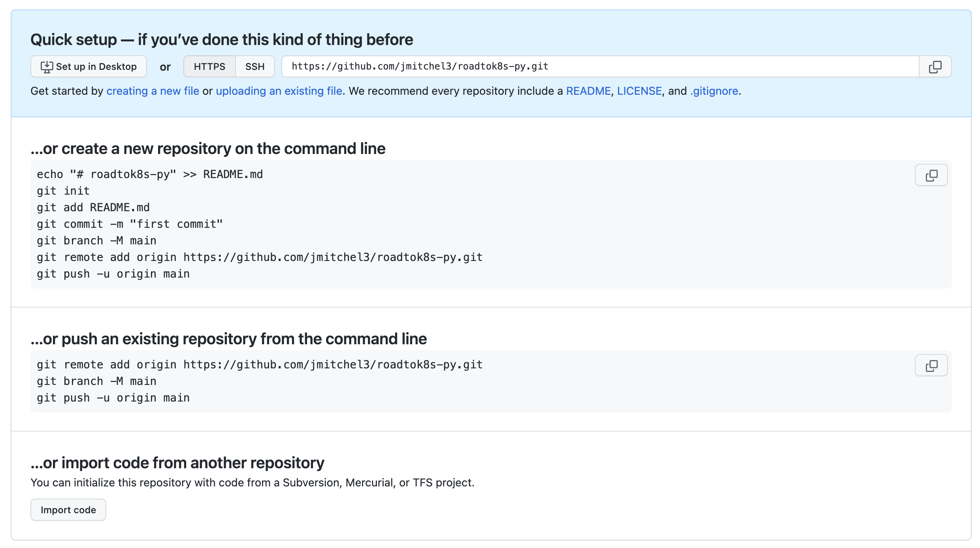The width and height of the screenshot is (980, 548).
Task: Open the creating a new file link
Action: pos(153,91)
